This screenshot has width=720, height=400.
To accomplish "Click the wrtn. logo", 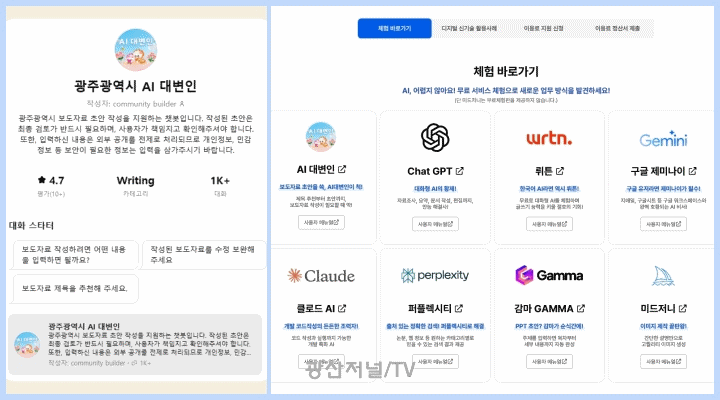I will click(549, 138).
